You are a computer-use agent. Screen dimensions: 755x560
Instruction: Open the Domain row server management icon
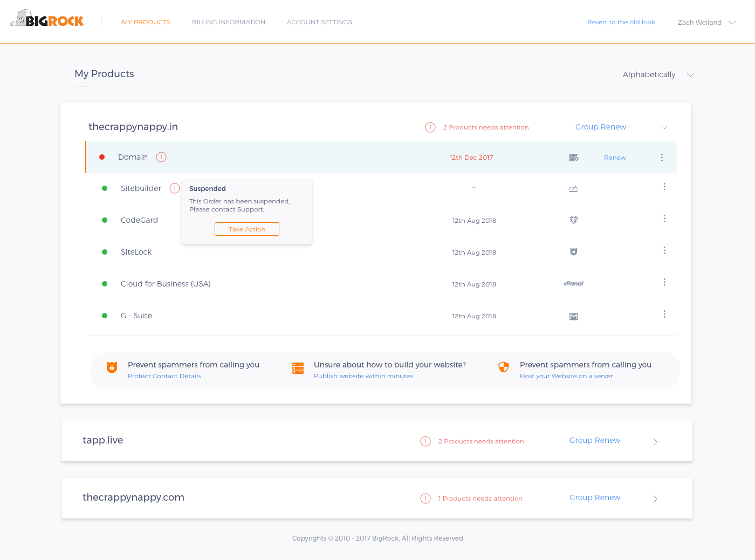[x=573, y=158]
